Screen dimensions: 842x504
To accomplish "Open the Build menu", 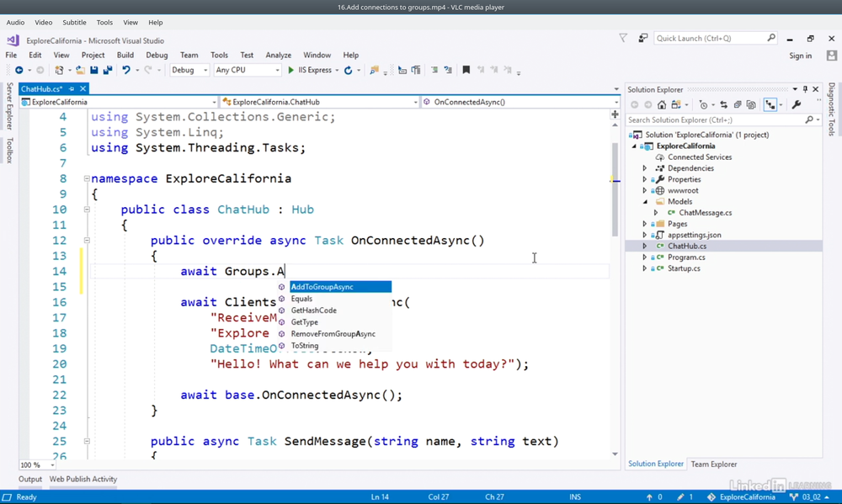I will coord(125,55).
